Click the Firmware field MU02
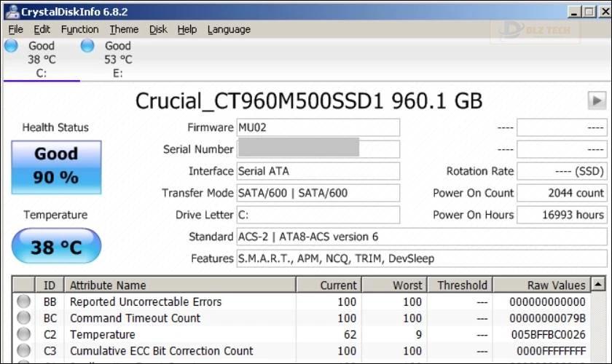The height and width of the screenshot is (364, 612). click(x=318, y=127)
